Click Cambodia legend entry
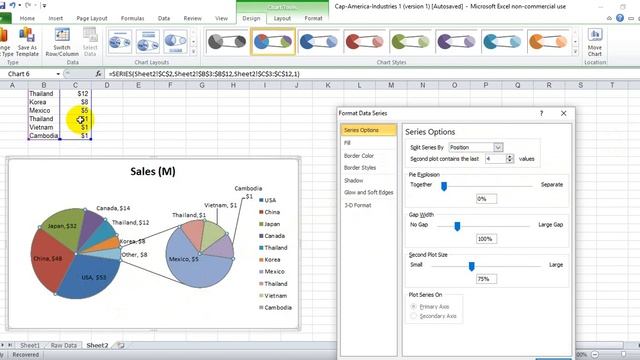This screenshot has height=360, width=640. pos(276,307)
